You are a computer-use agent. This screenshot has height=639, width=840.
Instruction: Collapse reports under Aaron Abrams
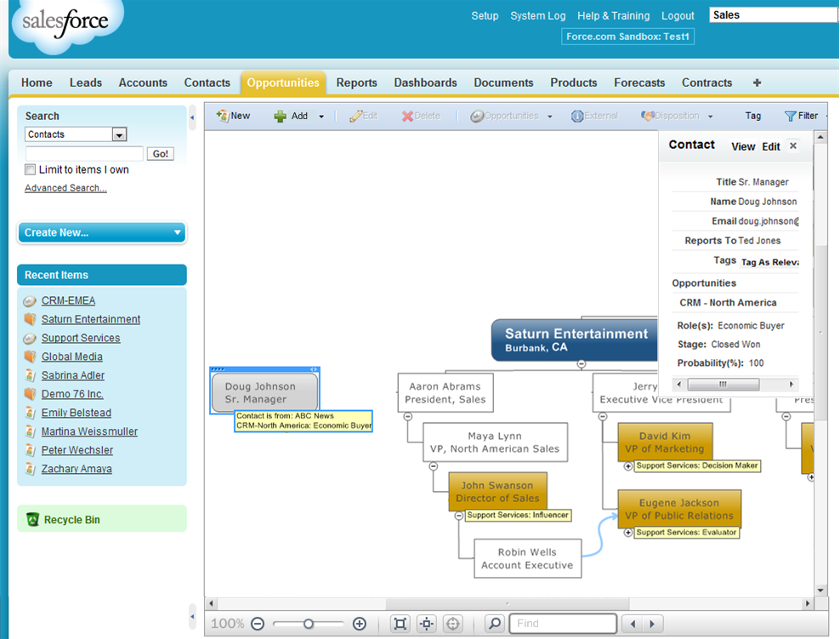(408, 416)
